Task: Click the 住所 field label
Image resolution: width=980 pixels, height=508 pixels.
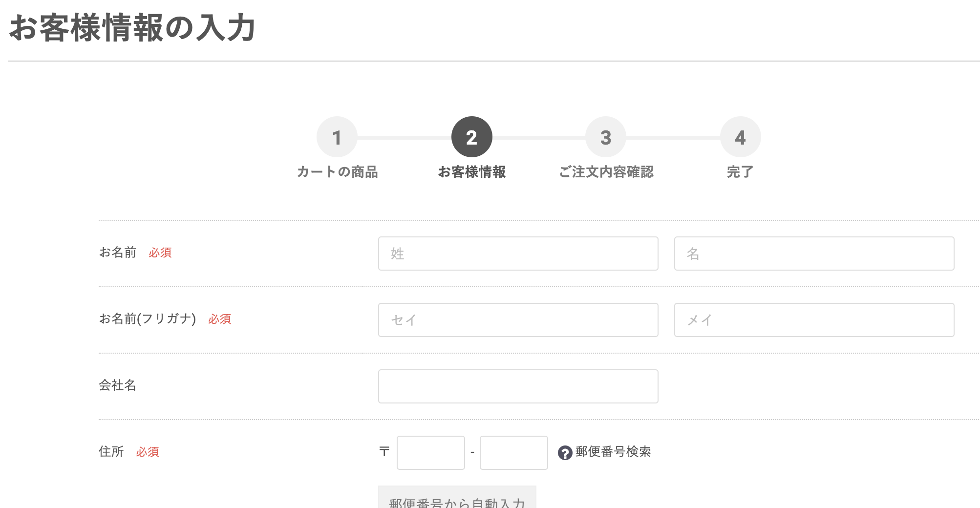Action: coord(111,452)
